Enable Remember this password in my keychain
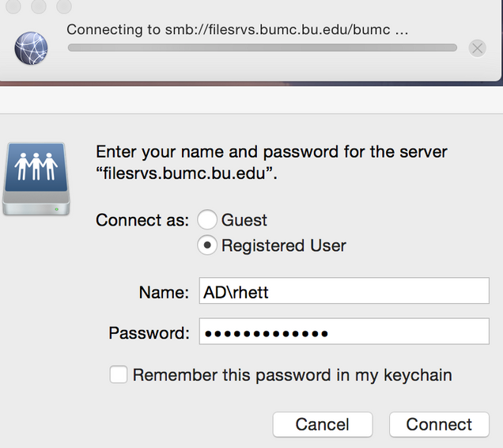Image resolution: width=503 pixels, height=448 pixels. (x=119, y=374)
